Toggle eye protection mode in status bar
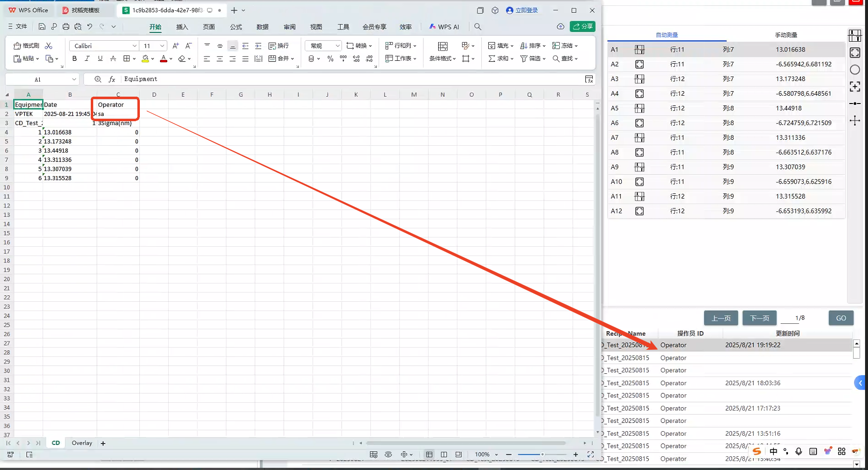The image size is (868, 470). point(388,454)
